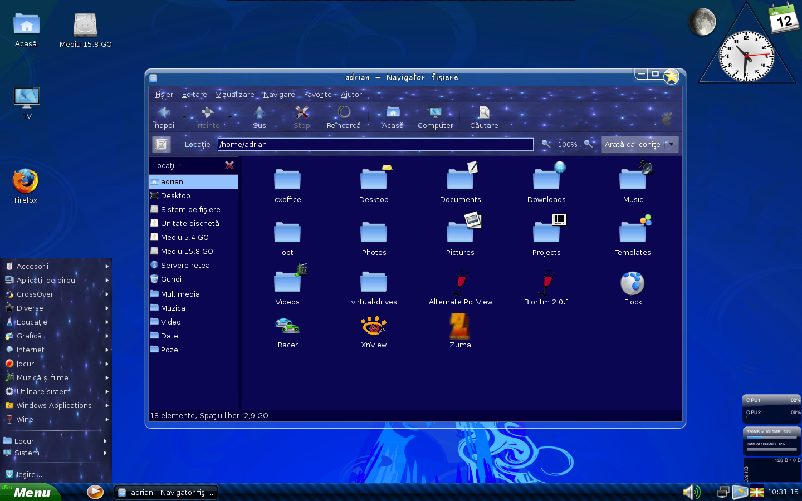
Task: Select the Videos folder icon
Action: tap(287, 281)
